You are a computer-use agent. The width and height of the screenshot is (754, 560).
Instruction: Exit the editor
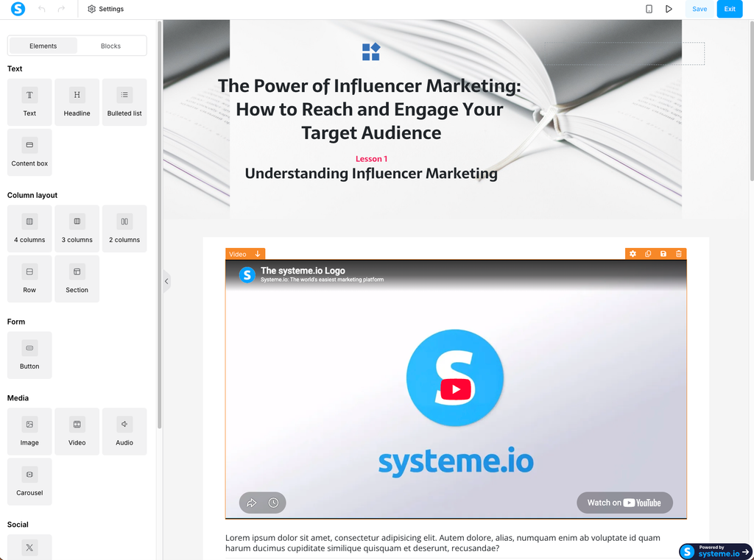(730, 9)
